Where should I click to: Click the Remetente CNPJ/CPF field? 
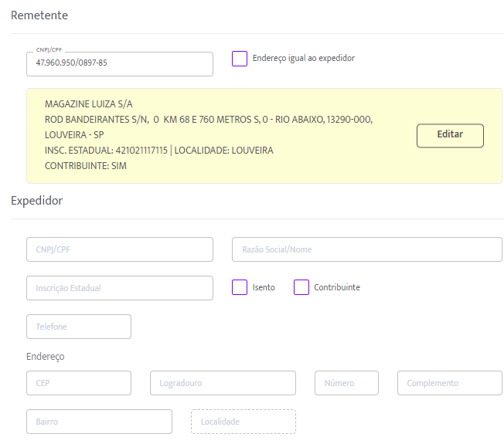(120, 64)
